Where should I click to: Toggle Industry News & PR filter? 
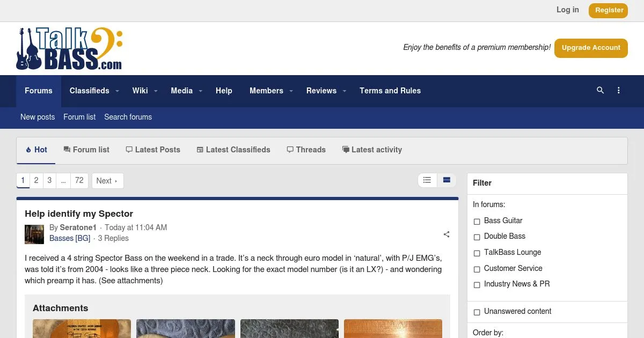click(x=477, y=284)
